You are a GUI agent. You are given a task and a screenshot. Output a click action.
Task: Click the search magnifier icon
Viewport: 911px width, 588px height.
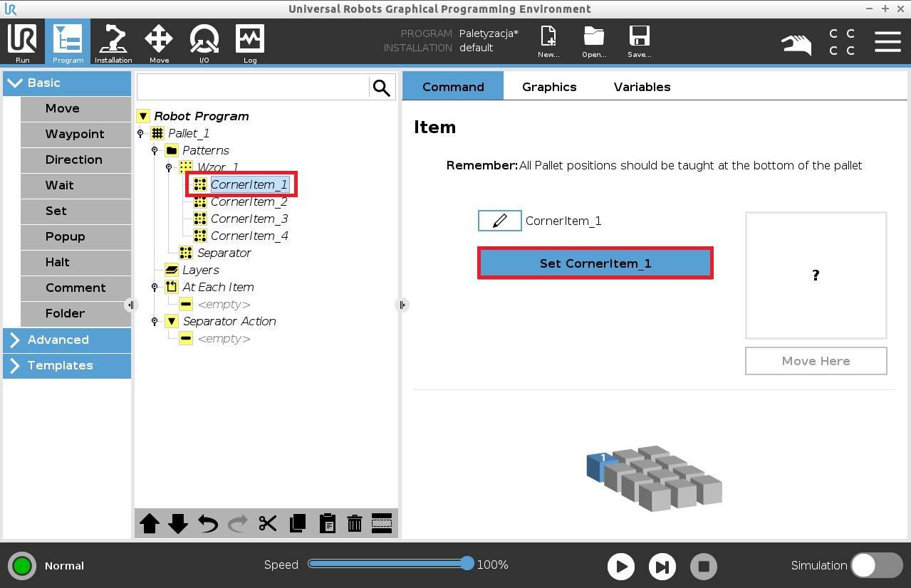[x=382, y=88]
